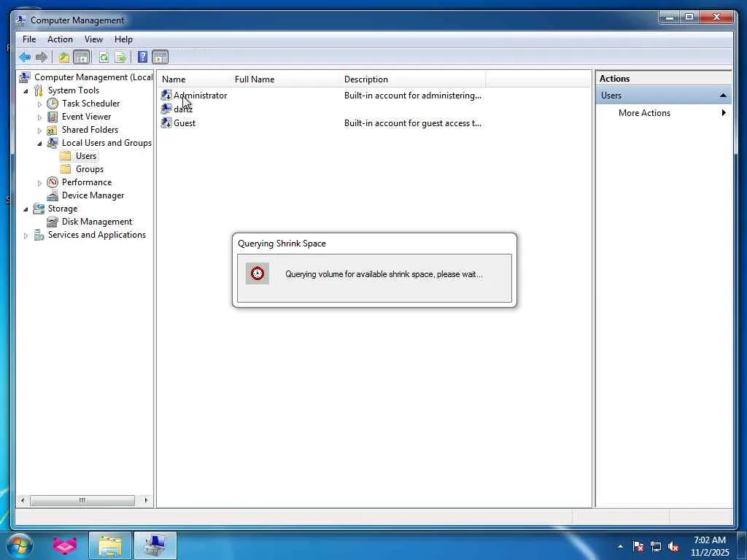
Task: Expand the Event Viewer tree node
Action: click(39, 117)
